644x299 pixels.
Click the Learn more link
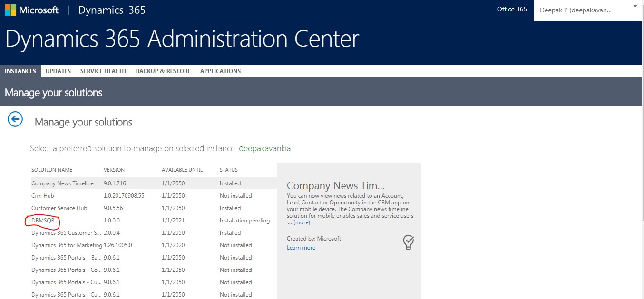point(301,248)
